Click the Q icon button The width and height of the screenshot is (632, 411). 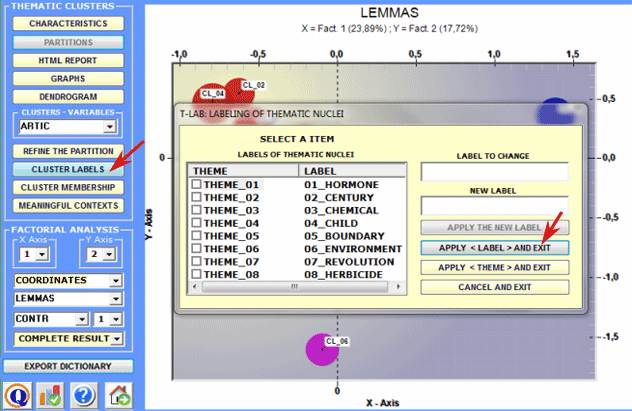[x=17, y=394]
